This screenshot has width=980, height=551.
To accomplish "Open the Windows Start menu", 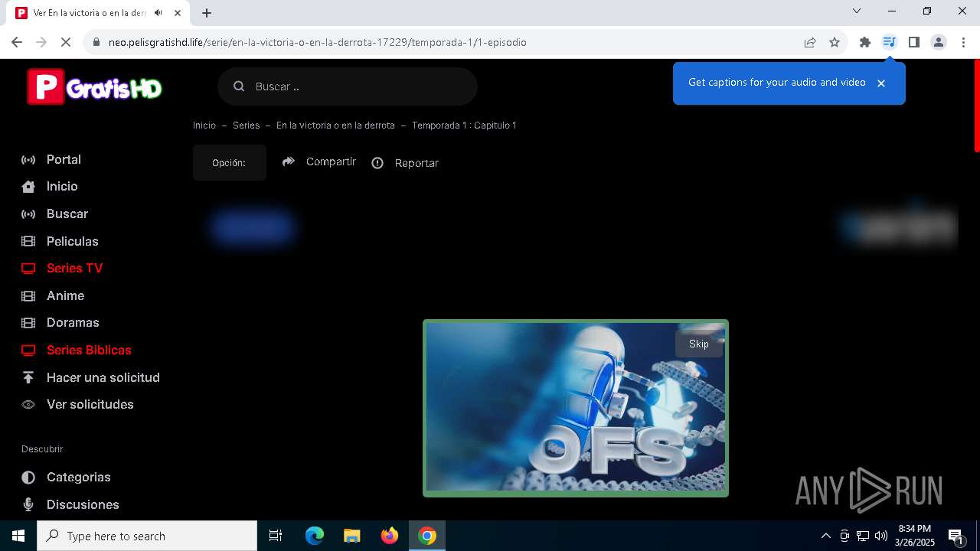I will click(x=18, y=536).
